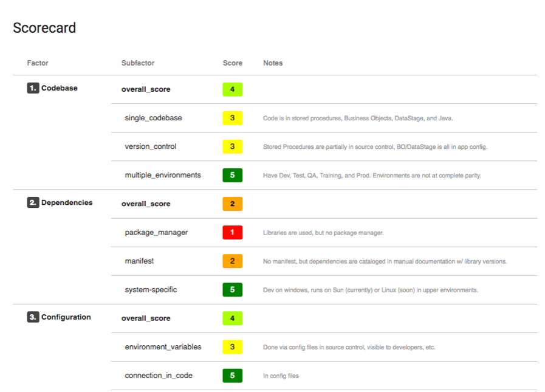Select the Configuration overall_score subfactor text

[x=146, y=318]
